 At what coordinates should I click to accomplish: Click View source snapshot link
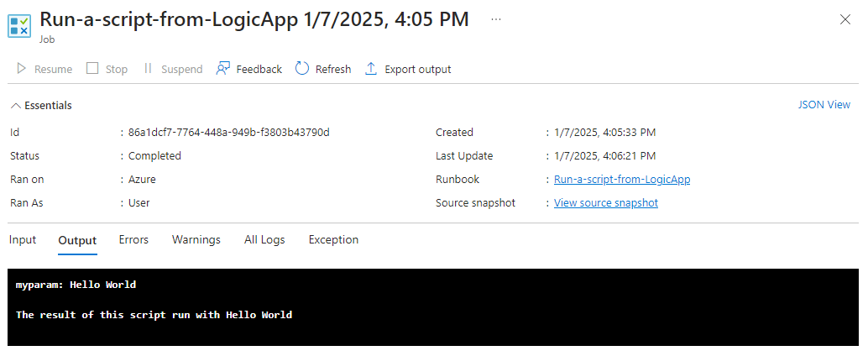(x=606, y=202)
